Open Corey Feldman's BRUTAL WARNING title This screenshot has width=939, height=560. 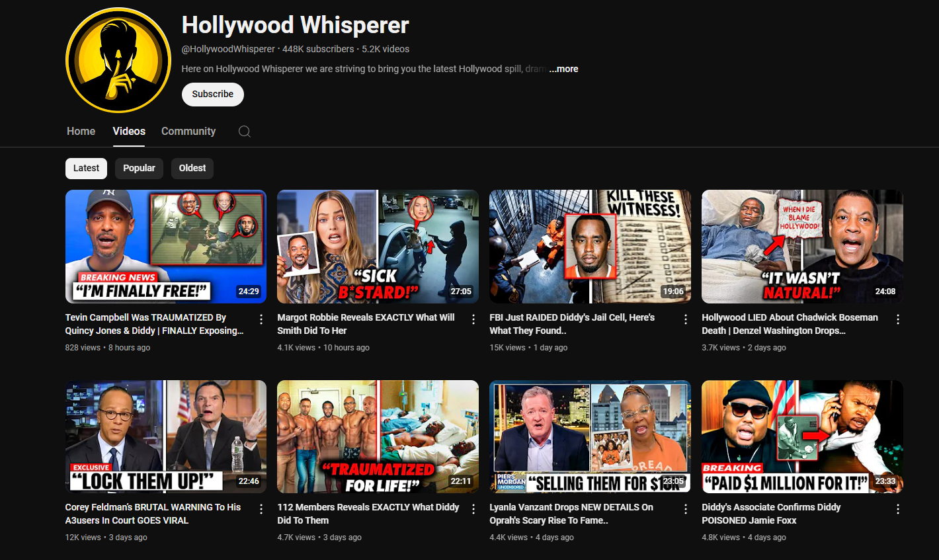[x=153, y=514]
